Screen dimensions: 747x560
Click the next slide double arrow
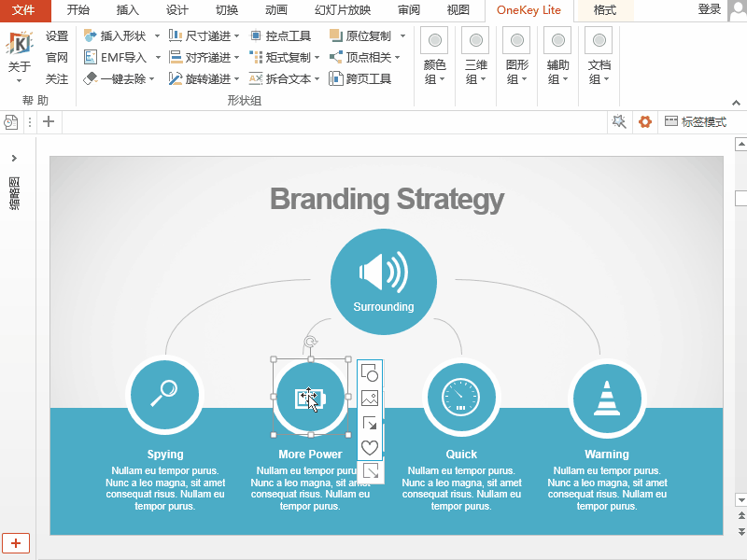click(741, 531)
